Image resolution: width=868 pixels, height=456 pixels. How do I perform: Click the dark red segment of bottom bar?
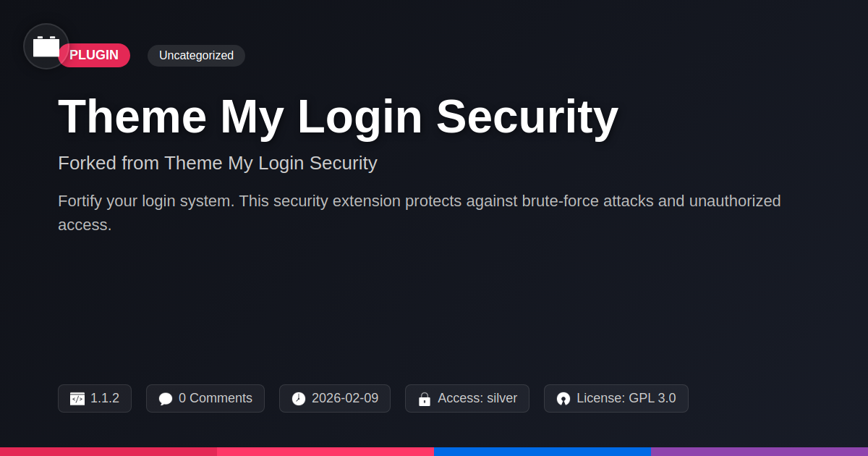click(x=109, y=451)
